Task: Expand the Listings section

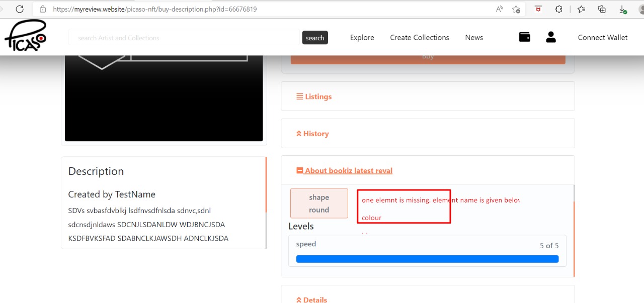Action: [314, 96]
